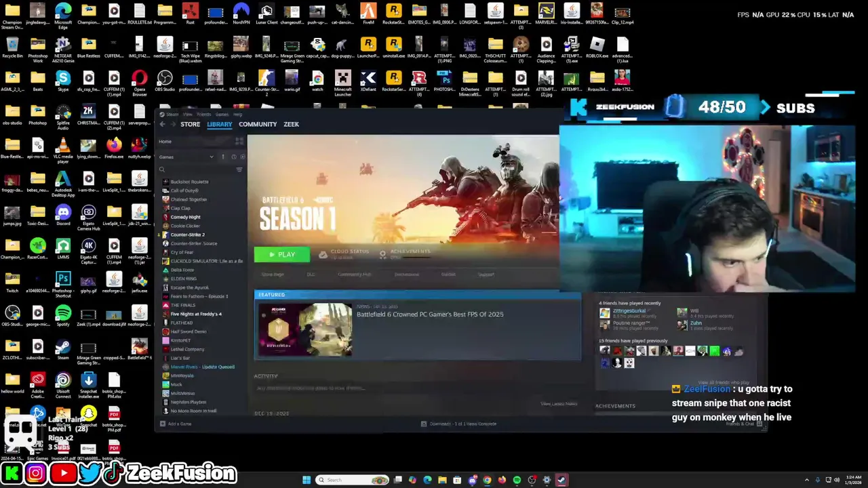The image size is (868, 488).
Task: Select Comedy Night in game list
Action: point(185,217)
